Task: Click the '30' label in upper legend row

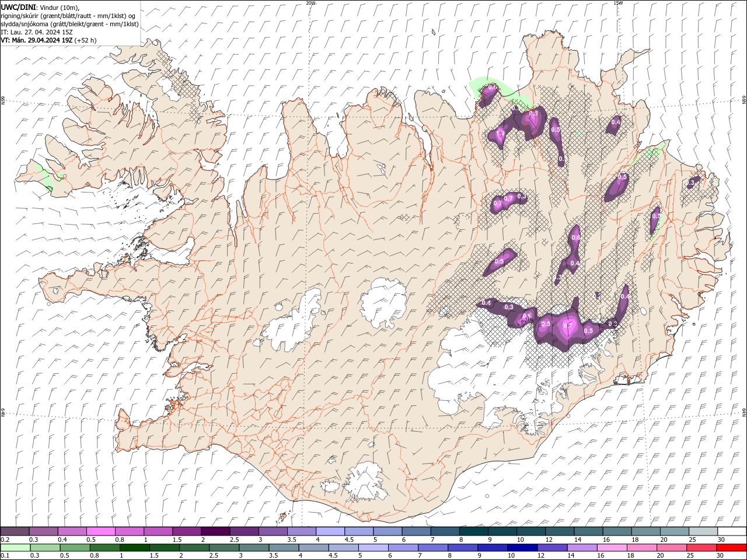Action: [721, 540]
